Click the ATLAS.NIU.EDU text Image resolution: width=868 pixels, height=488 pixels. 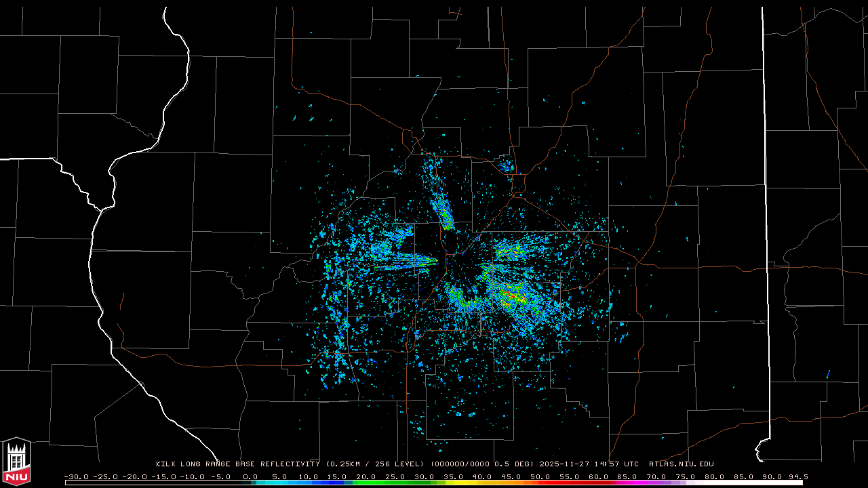pyautogui.click(x=682, y=464)
